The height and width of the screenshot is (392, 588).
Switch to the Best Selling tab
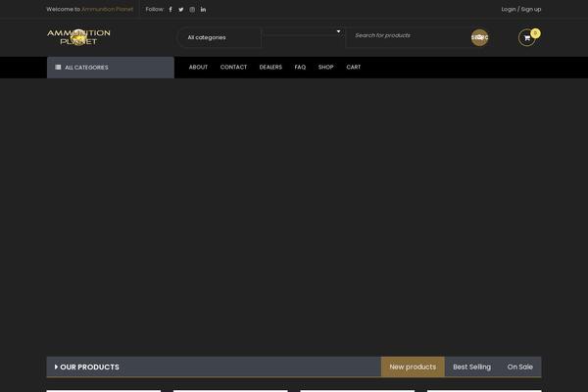471,367
